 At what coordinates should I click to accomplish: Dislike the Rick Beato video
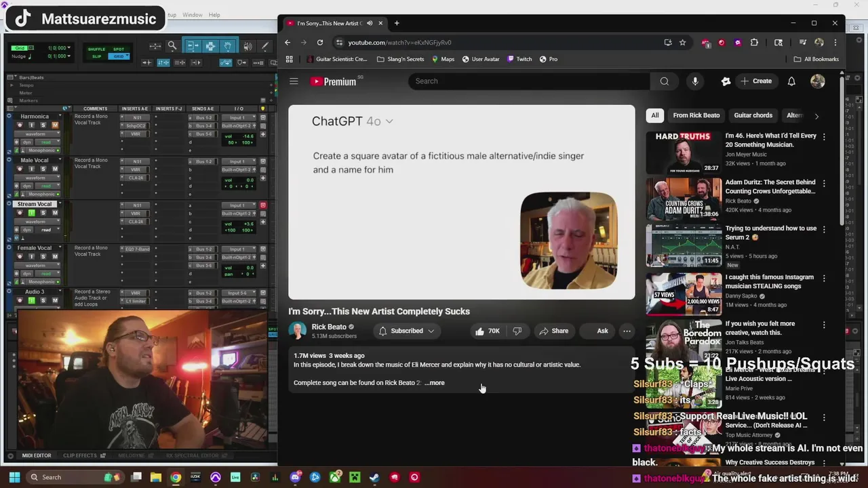517,331
